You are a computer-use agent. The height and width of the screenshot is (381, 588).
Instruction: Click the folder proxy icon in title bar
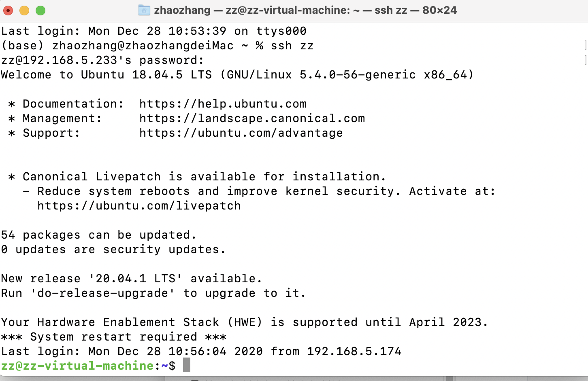pos(144,10)
